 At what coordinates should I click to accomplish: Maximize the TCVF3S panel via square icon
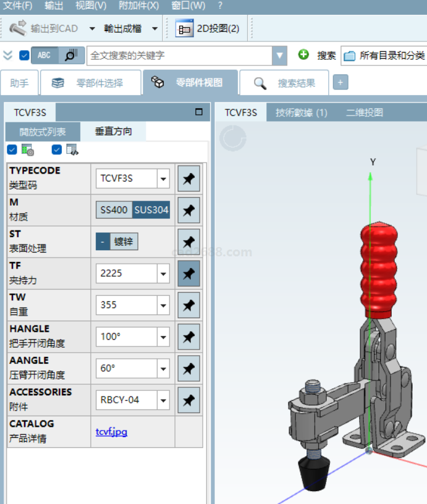199,112
